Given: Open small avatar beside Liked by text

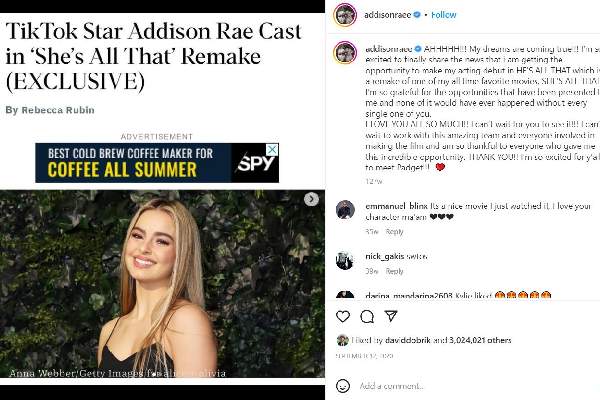Looking at the screenshot, I should [342, 340].
